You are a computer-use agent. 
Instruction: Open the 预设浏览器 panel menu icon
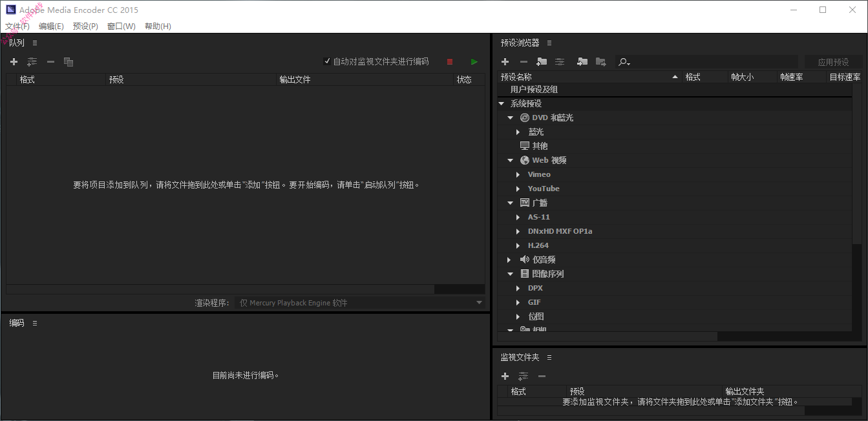(x=549, y=43)
